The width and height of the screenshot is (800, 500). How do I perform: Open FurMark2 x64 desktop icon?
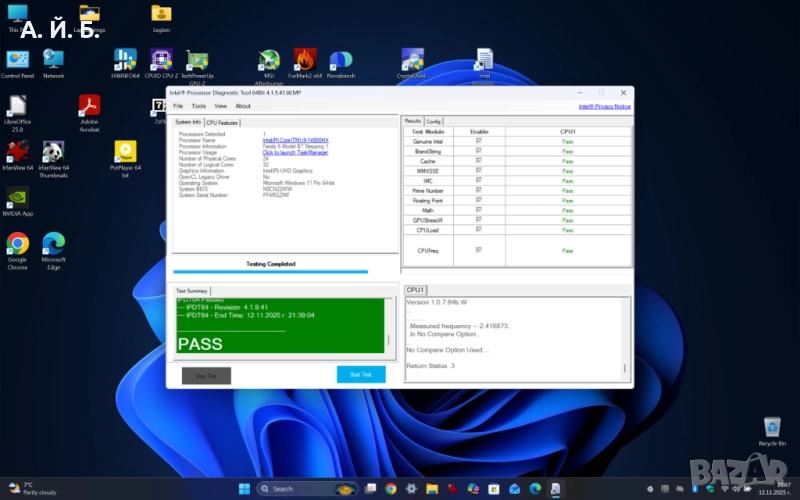(305, 61)
